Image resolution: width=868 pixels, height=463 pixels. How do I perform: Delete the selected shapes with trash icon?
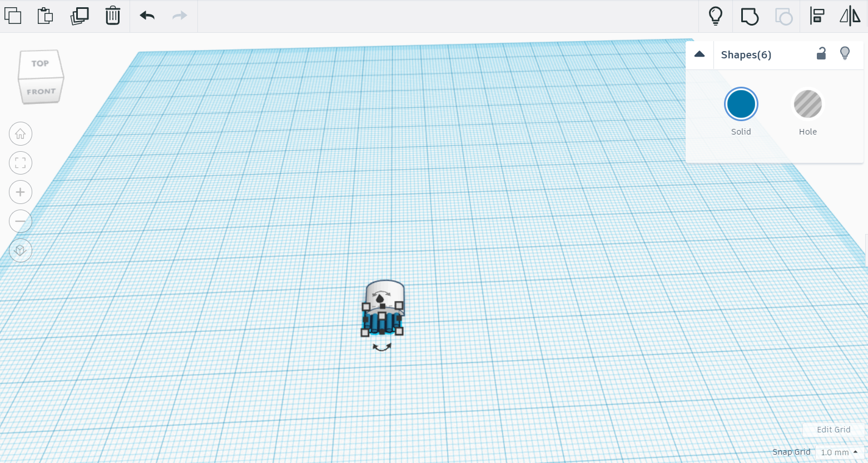(x=113, y=16)
